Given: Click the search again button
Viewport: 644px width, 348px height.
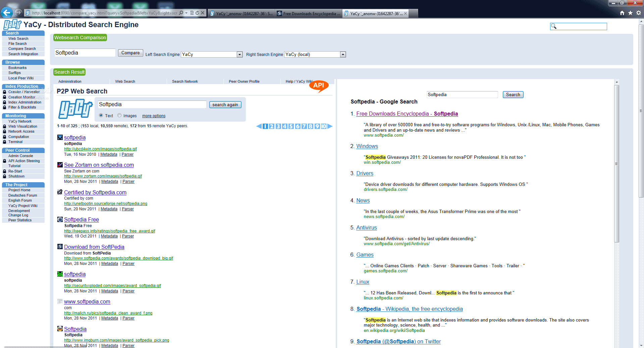Looking at the screenshot, I should 225,105.
